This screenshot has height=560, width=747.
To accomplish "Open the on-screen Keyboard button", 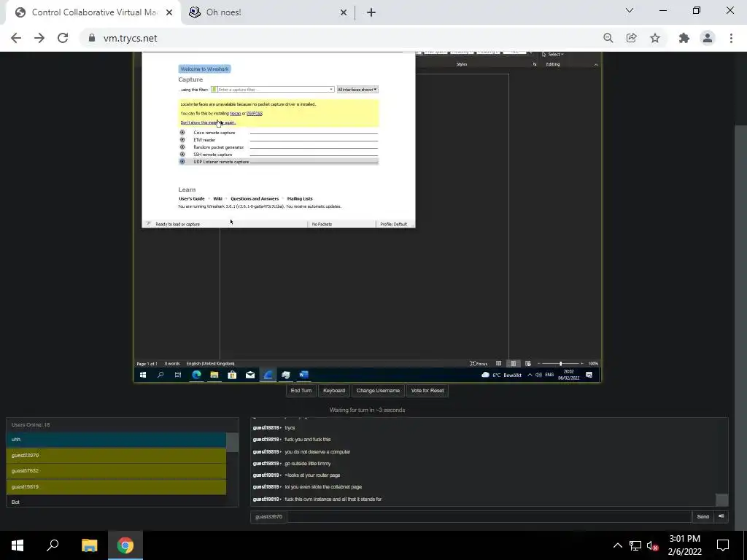I will tap(334, 391).
